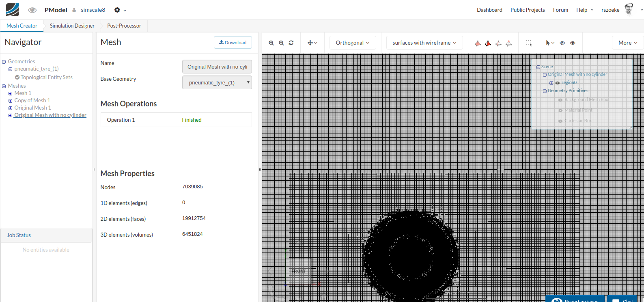This screenshot has height=302, width=644.
Task: Open the Post-Processor tab
Action: pyautogui.click(x=124, y=26)
